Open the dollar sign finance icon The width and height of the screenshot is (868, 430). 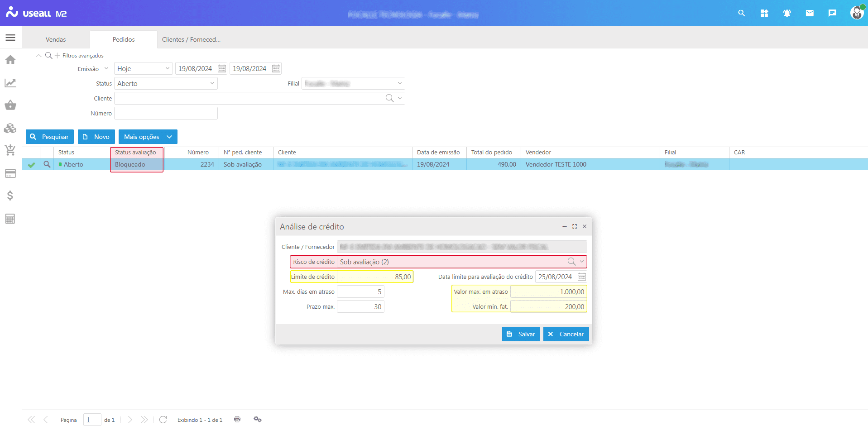pyautogui.click(x=10, y=196)
